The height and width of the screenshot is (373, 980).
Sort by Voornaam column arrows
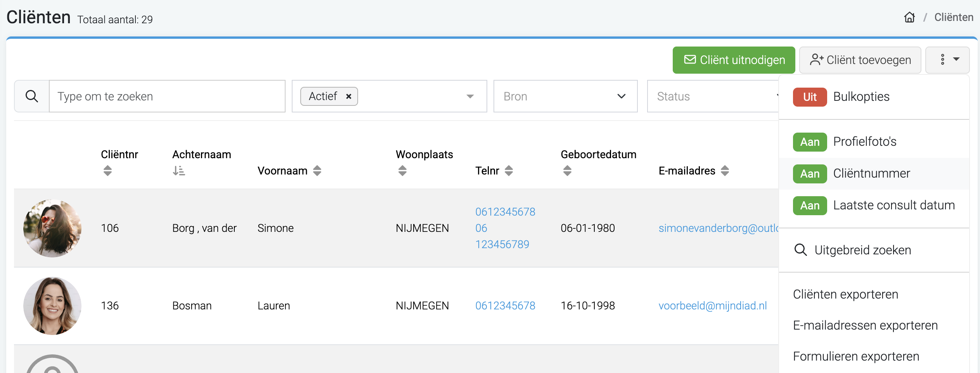pyautogui.click(x=317, y=171)
